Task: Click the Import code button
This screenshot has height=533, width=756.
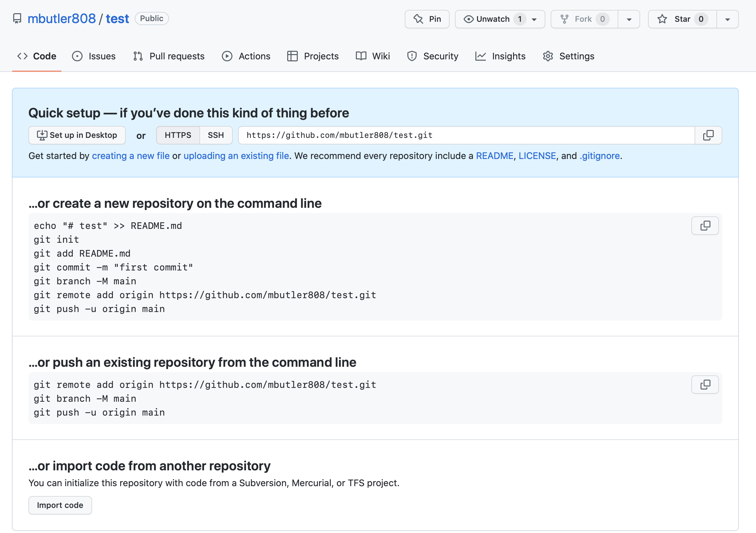Action: (x=60, y=505)
